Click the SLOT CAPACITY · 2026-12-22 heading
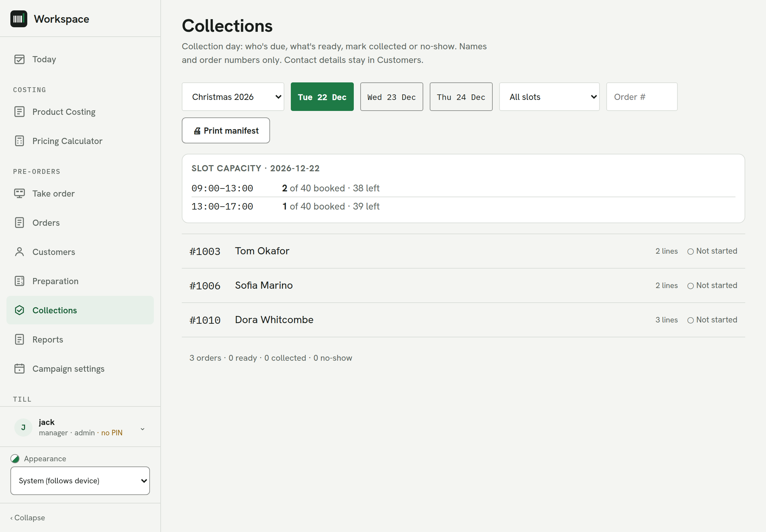The width and height of the screenshot is (766, 532). pyautogui.click(x=255, y=168)
